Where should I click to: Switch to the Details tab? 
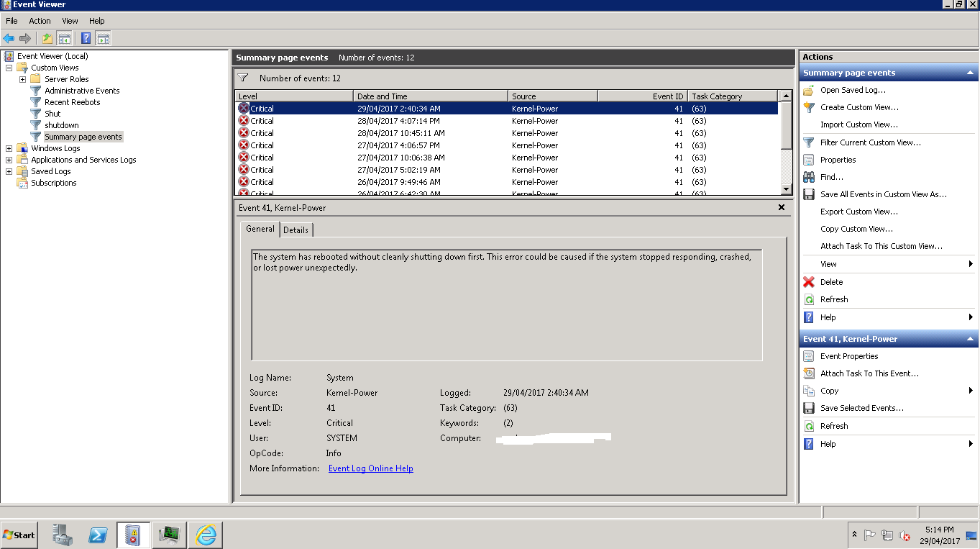[296, 230]
